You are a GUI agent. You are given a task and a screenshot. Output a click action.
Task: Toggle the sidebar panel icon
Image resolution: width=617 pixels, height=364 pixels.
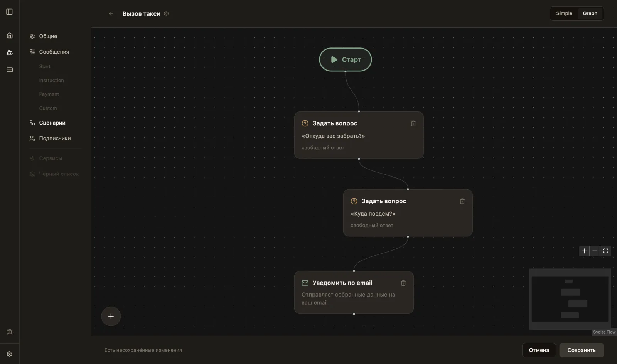[10, 12]
